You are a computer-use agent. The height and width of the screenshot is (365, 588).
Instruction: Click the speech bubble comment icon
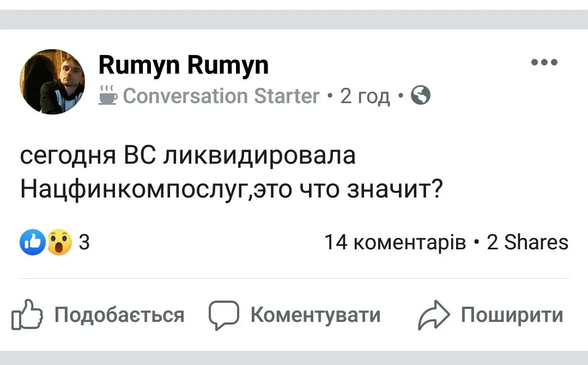pos(224,315)
